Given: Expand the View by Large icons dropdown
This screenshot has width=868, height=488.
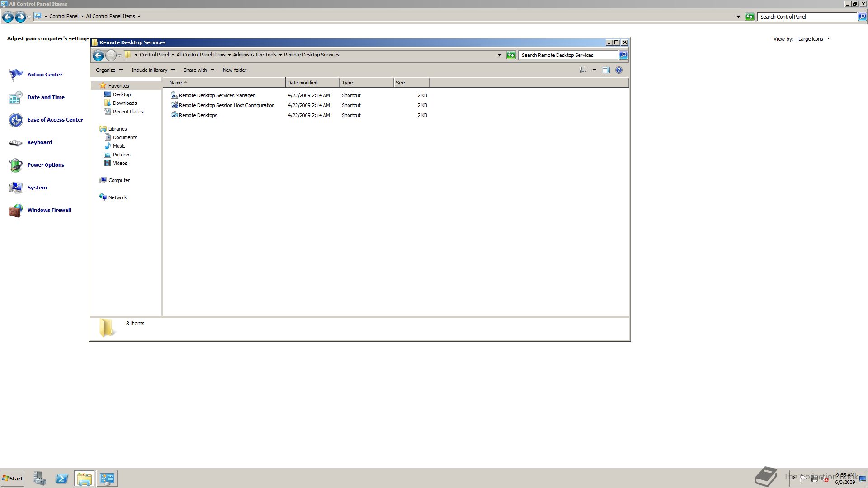Looking at the screenshot, I should point(814,39).
